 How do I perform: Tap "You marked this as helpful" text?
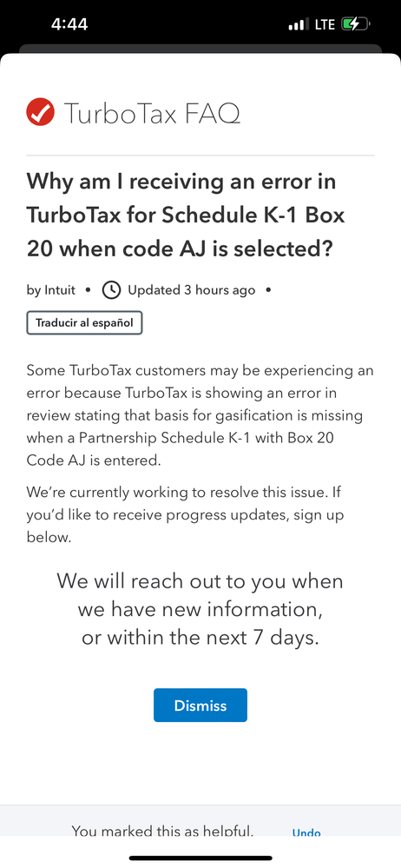coord(162,831)
